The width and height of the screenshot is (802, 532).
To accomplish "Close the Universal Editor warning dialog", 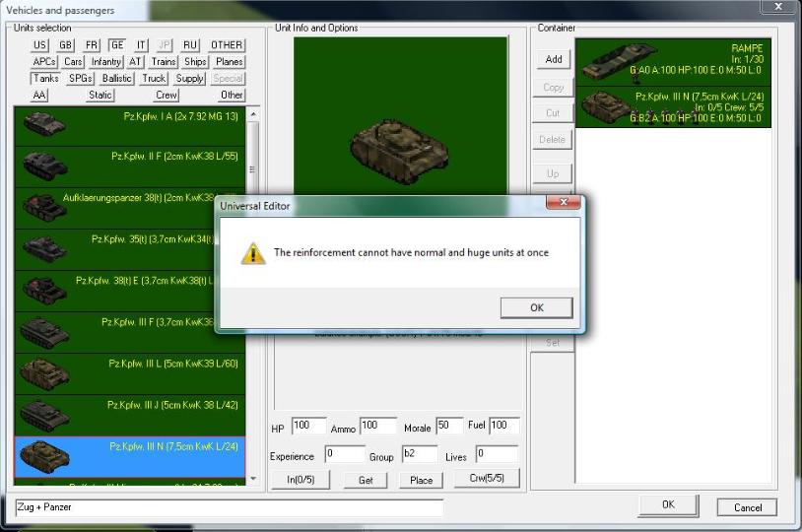I will pyautogui.click(x=564, y=202).
